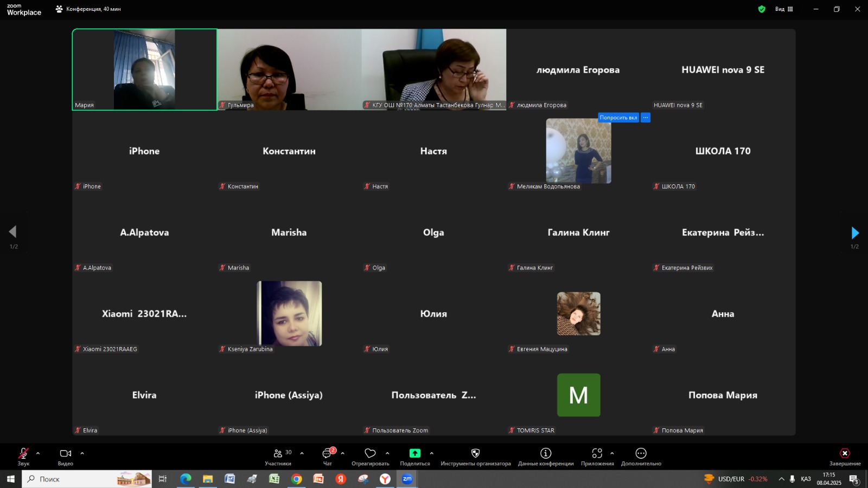Go to next participants page with right arrow
The image size is (868, 488).
[855, 233]
